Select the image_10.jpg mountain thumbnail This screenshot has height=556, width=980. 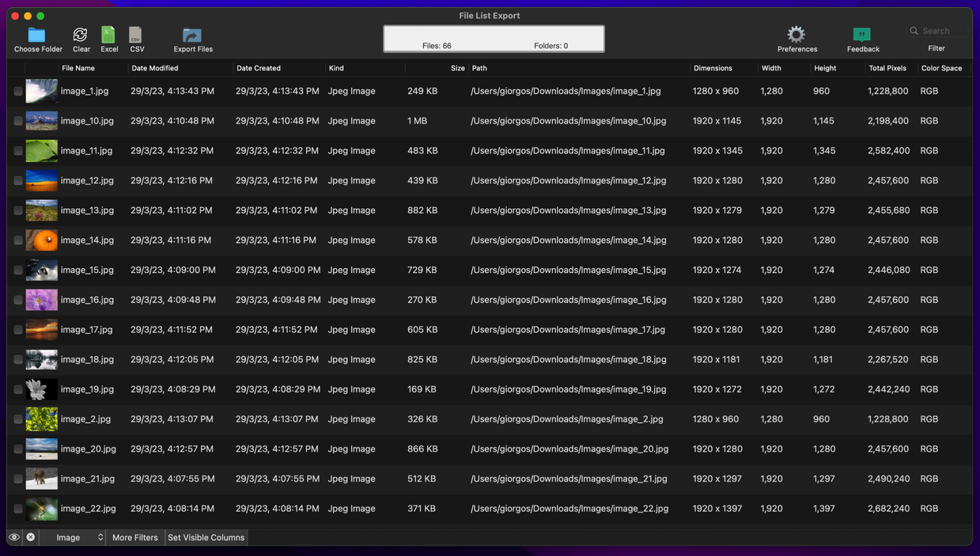41,121
